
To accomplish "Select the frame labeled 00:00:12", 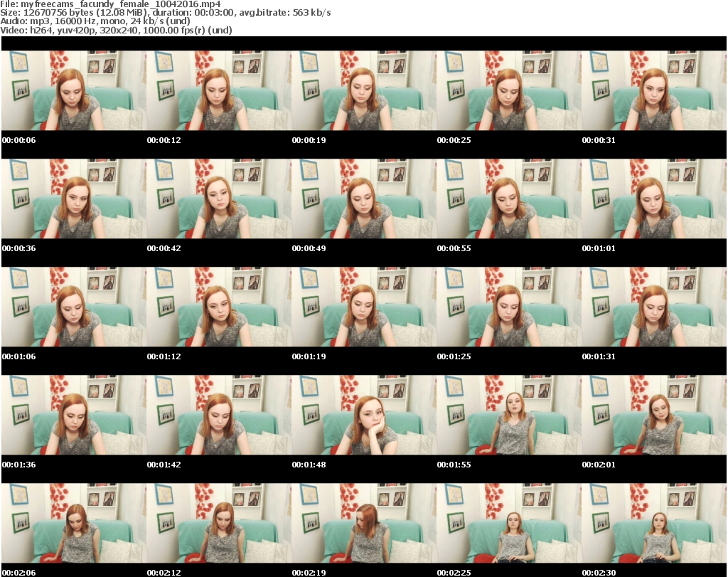I will coord(218,90).
